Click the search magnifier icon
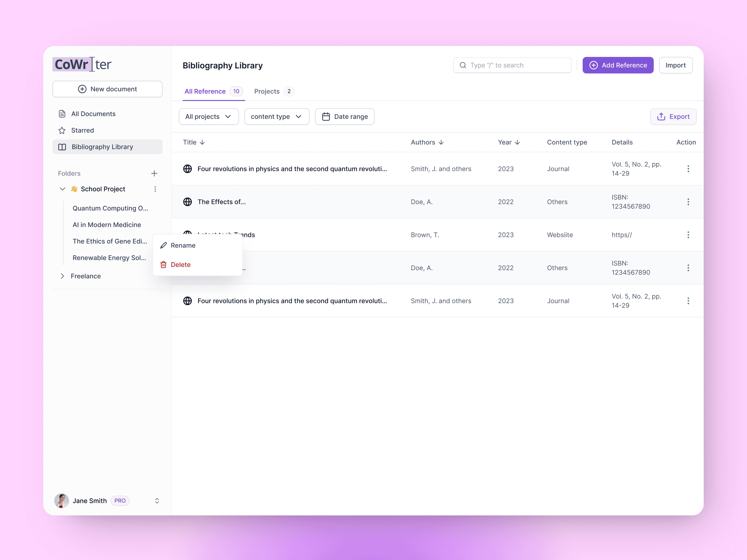747x560 pixels. pyautogui.click(x=463, y=65)
